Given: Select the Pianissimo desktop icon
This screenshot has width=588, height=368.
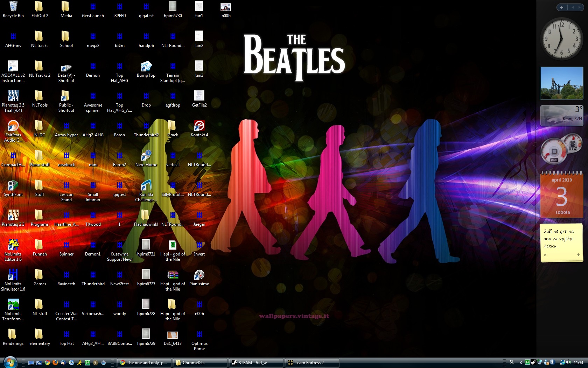Looking at the screenshot, I should point(199,278).
